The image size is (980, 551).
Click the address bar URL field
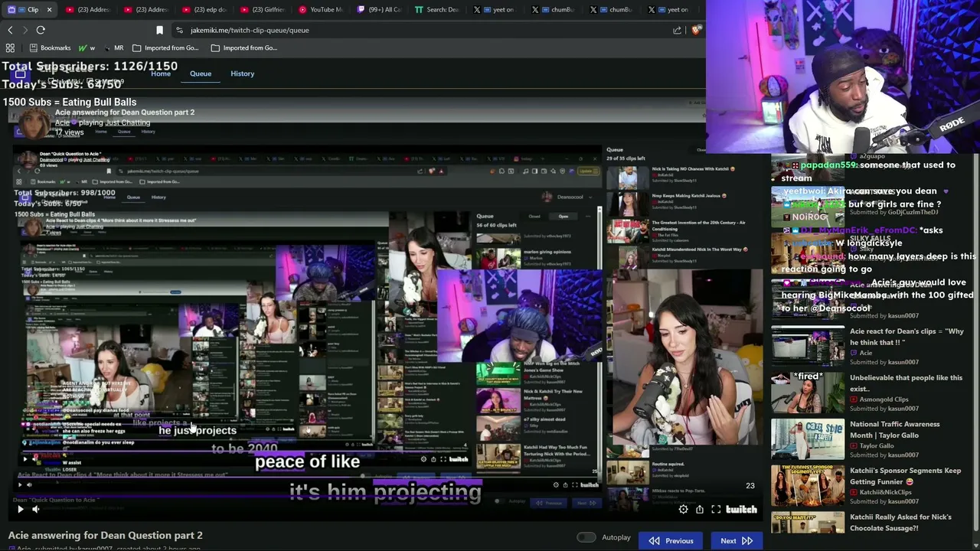click(x=421, y=30)
